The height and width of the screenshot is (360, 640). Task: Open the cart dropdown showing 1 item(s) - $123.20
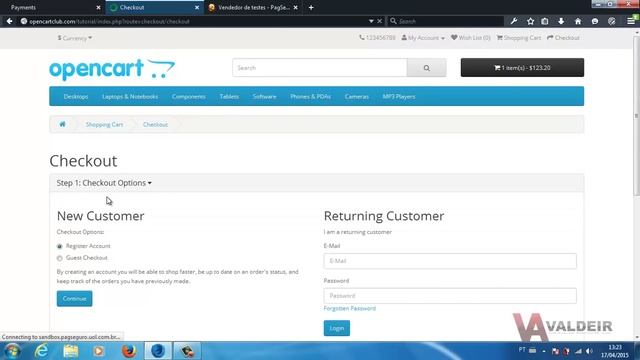pyautogui.click(x=522, y=68)
